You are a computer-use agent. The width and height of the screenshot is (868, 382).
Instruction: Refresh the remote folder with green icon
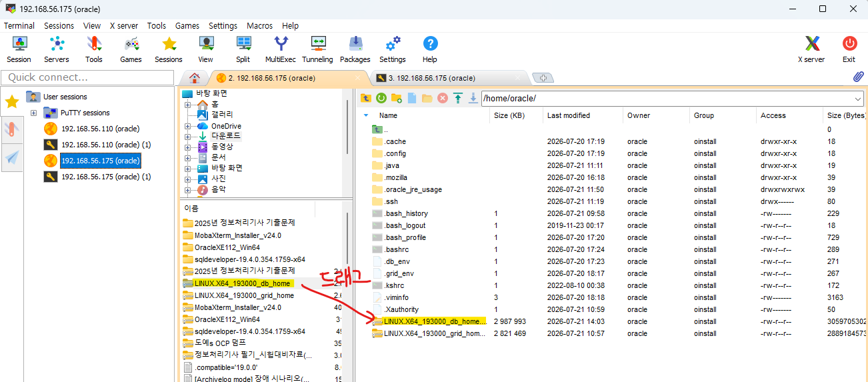coord(381,98)
